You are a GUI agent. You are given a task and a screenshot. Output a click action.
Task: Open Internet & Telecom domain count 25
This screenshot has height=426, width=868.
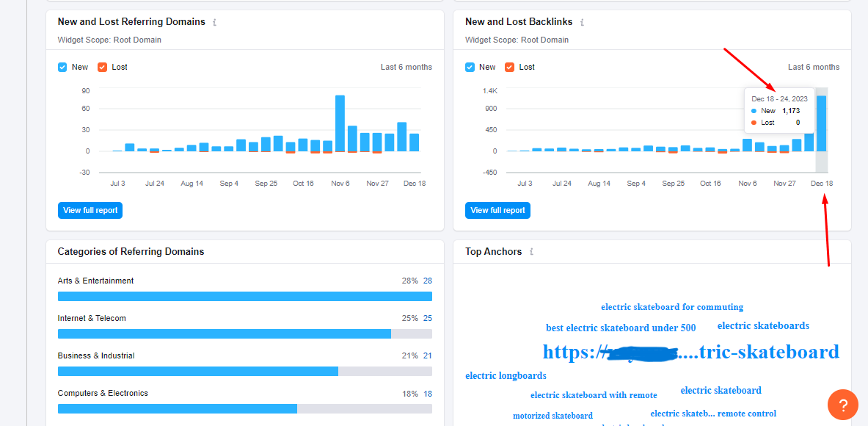[x=427, y=318]
